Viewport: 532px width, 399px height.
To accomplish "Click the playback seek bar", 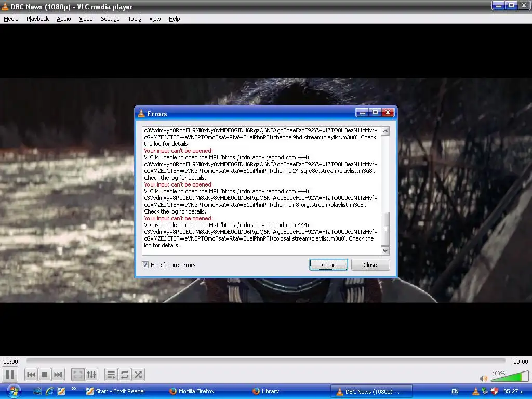I will pos(265,361).
